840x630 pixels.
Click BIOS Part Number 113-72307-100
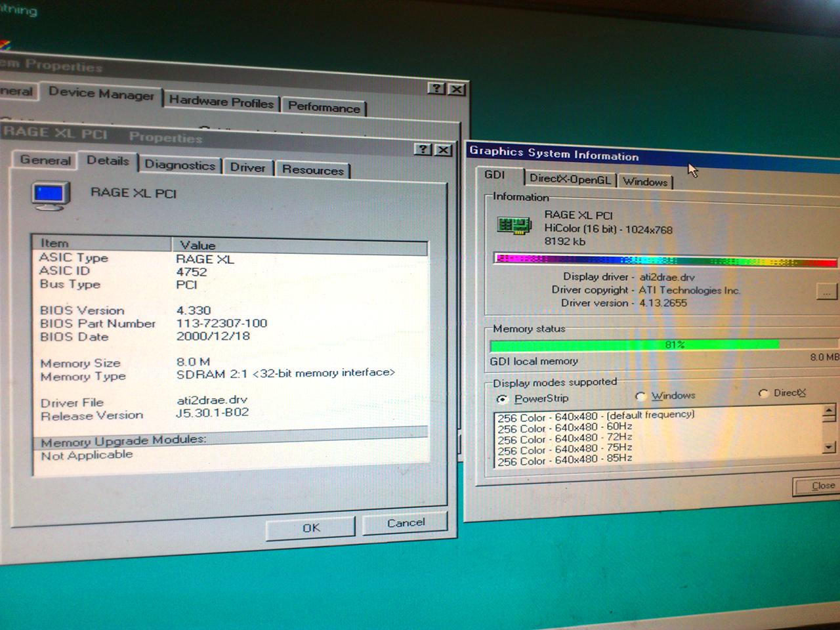coord(222,323)
